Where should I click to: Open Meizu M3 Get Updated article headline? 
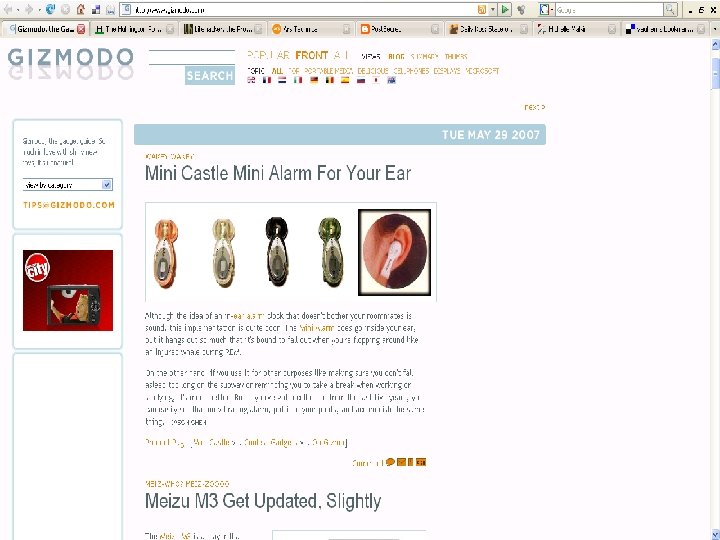(263, 501)
